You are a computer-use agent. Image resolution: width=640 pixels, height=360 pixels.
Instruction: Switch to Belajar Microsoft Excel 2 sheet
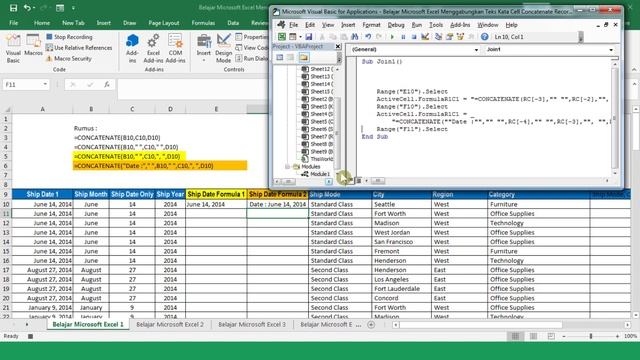click(x=170, y=324)
